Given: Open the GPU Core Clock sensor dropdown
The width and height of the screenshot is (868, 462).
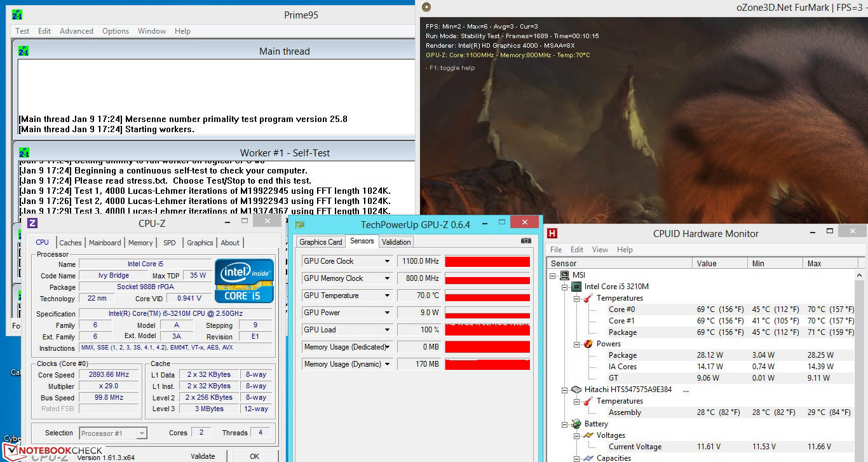Looking at the screenshot, I should click(387, 261).
